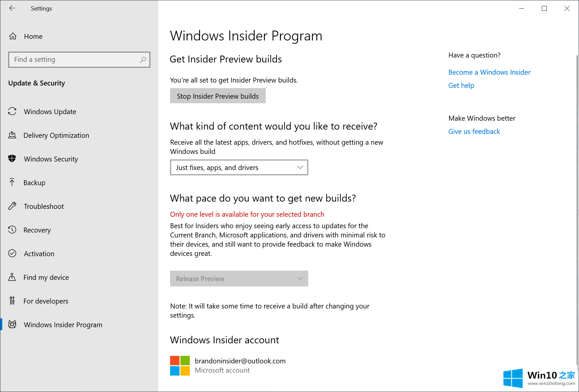Image resolution: width=579 pixels, height=392 pixels.
Task: Open Become a Windows Insider link
Action: point(489,72)
